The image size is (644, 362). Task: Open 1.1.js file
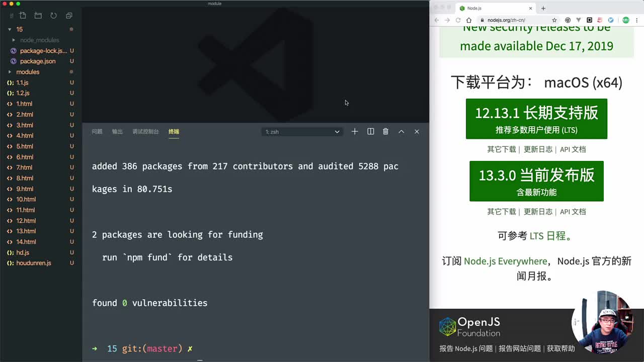(x=41, y=82)
